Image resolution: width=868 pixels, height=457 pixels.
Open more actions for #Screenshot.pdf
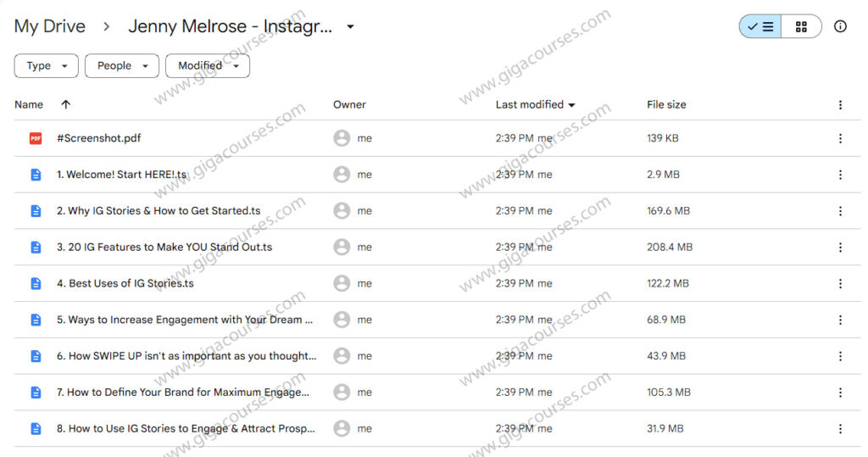point(840,138)
